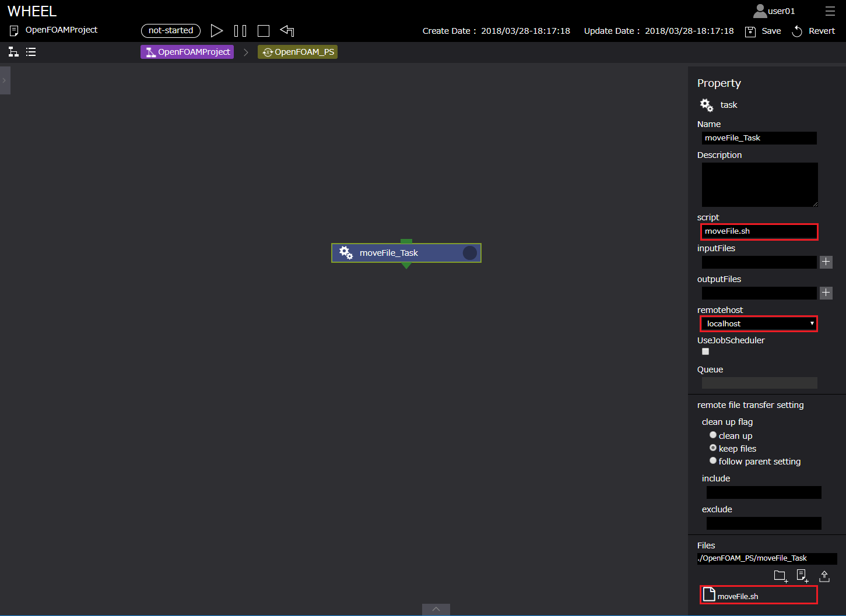Select the clean up radio option

point(712,435)
